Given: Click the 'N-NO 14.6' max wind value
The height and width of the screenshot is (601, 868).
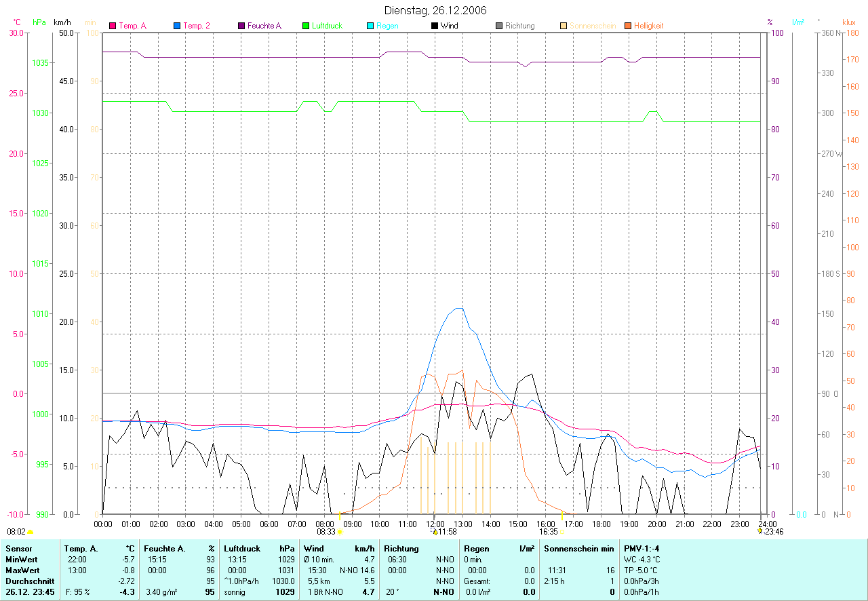Looking at the screenshot, I should click(x=357, y=570).
